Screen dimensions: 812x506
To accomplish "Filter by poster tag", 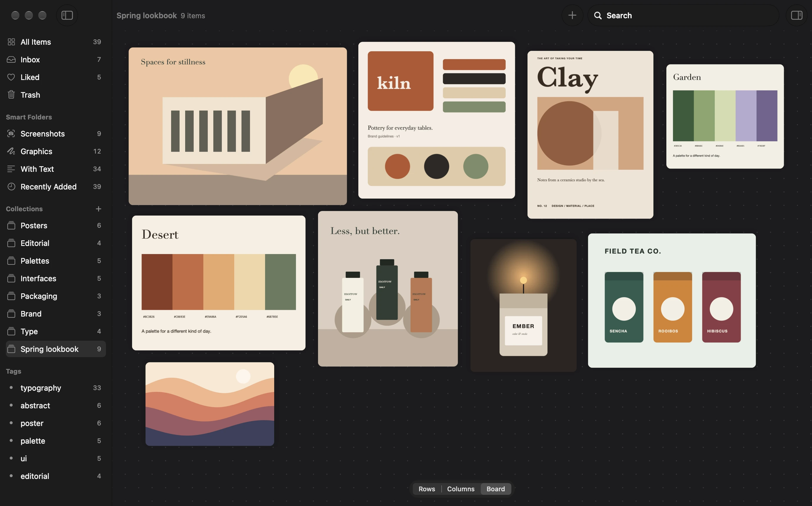I will coord(56,423).
